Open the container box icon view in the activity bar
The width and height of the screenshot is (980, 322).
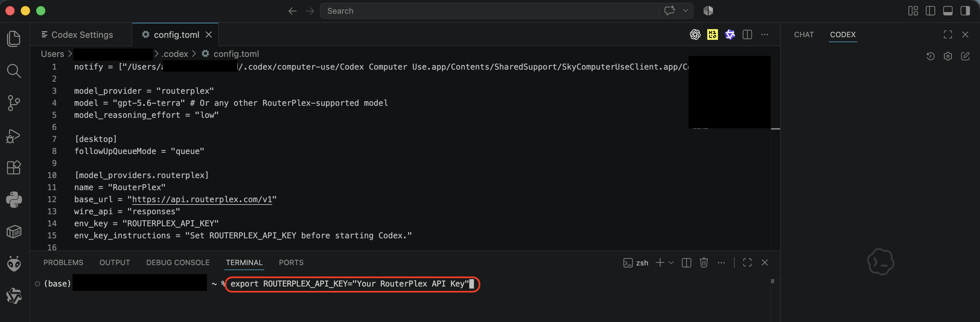(14, 231)
